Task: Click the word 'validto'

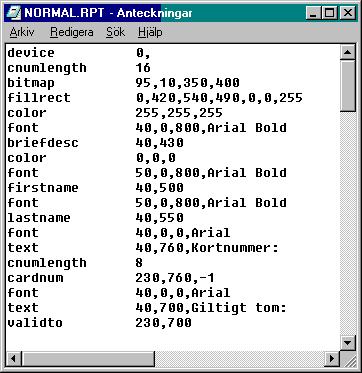Action: tap(35, 323)
